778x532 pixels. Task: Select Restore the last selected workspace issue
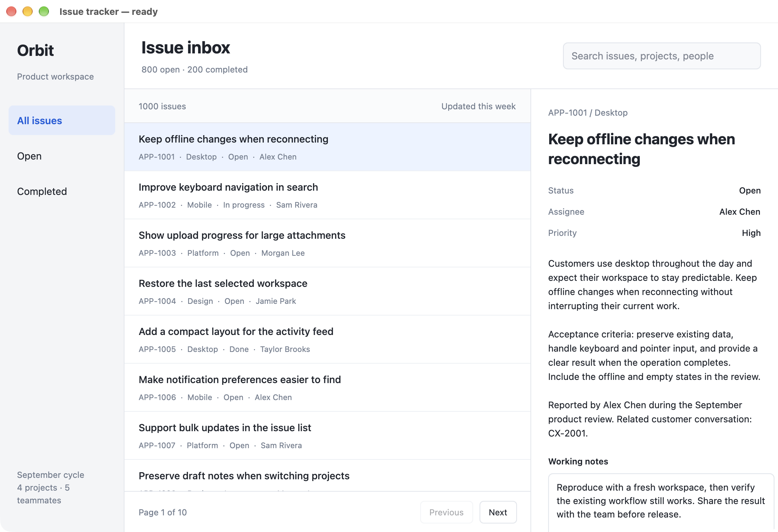(x=327, y=291)
